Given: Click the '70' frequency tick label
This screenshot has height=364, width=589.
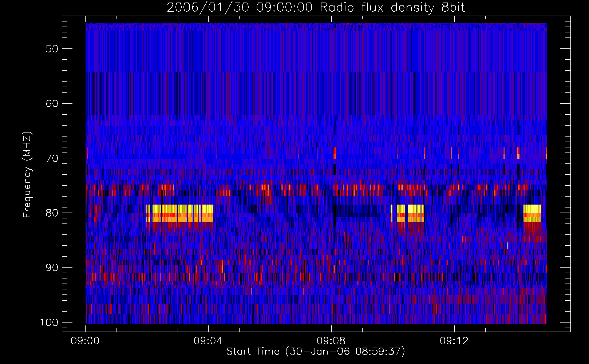Looking at the screenshot, I should [x=52, y=158].
